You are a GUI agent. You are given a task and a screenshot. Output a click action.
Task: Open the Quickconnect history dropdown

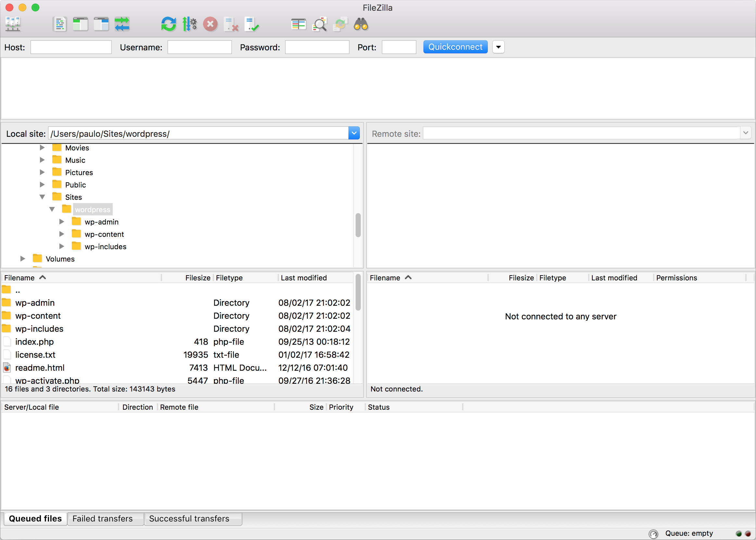(498, 47)
